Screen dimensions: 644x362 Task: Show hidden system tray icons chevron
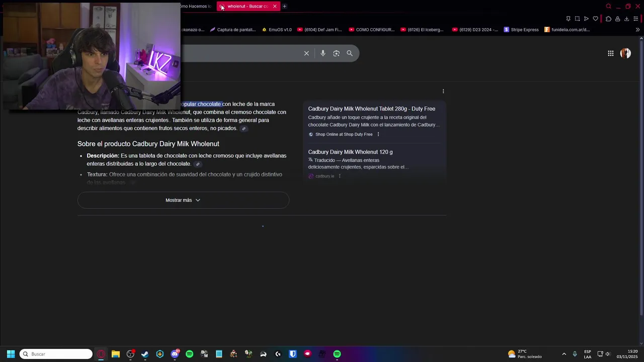coord(564,354)
